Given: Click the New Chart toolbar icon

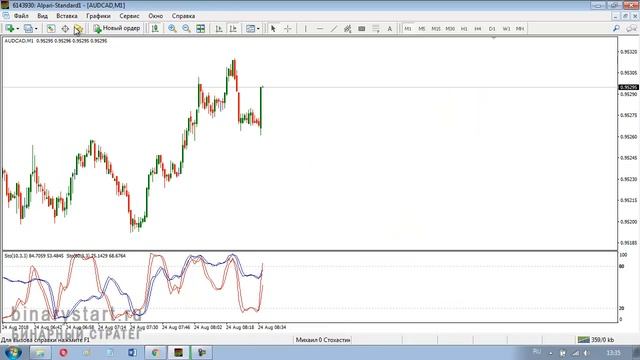Looking at the screenshot, I should click(9, 29).
